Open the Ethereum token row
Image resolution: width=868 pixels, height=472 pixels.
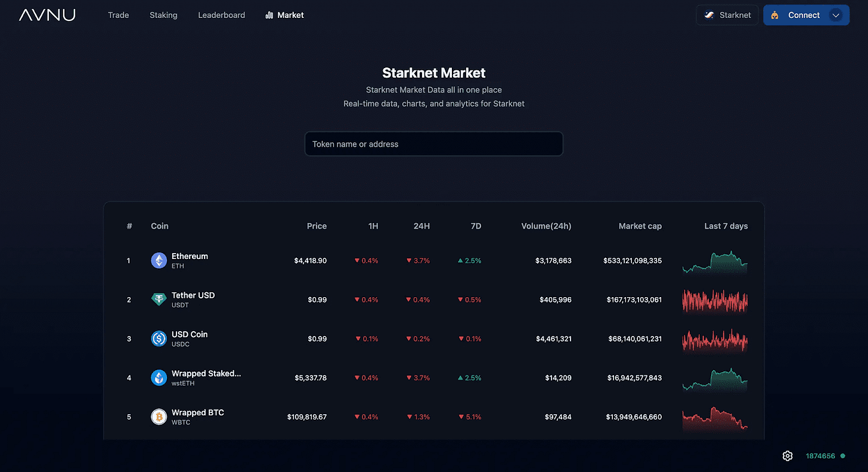(434, 261)
